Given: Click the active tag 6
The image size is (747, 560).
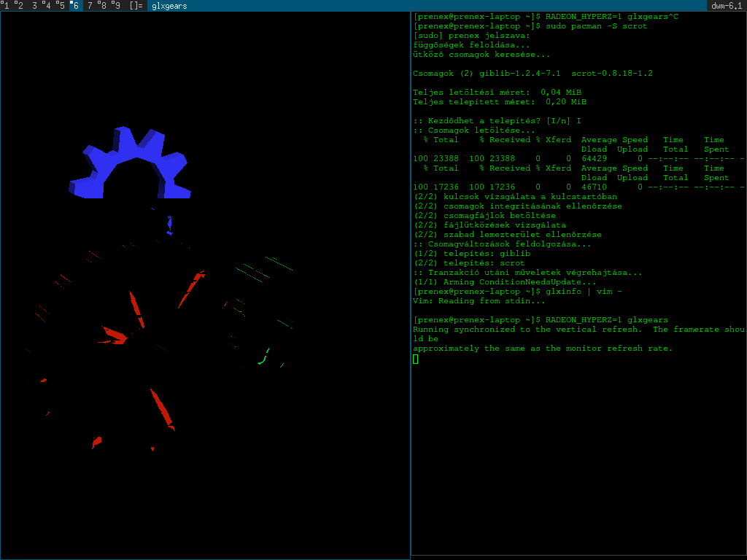Looking at the screenshot, I should coord(75,6).
